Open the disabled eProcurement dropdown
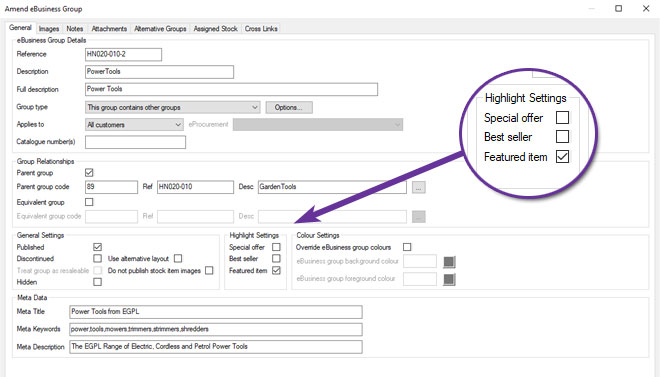 click(x=318, y=125)
